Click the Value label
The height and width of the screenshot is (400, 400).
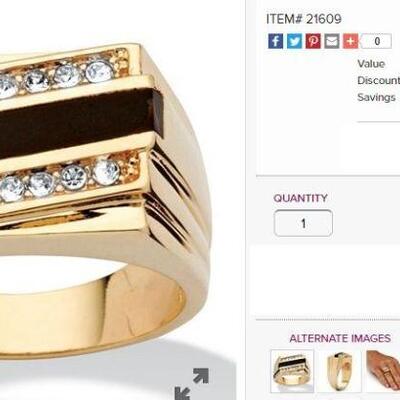[371, 64]
